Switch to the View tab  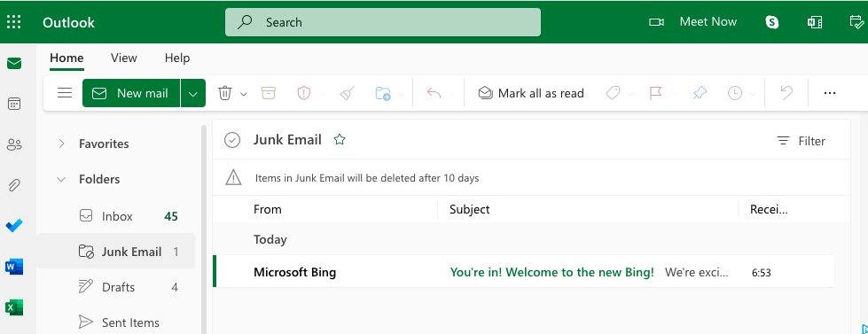tap(124, 58)
